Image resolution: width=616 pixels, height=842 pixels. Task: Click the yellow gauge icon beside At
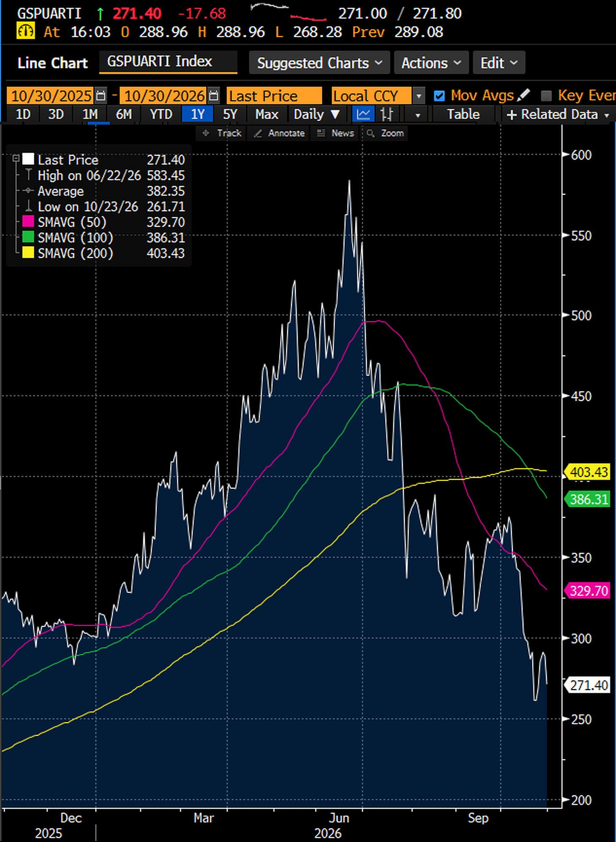pyautogui.click(x=25, y=32)
